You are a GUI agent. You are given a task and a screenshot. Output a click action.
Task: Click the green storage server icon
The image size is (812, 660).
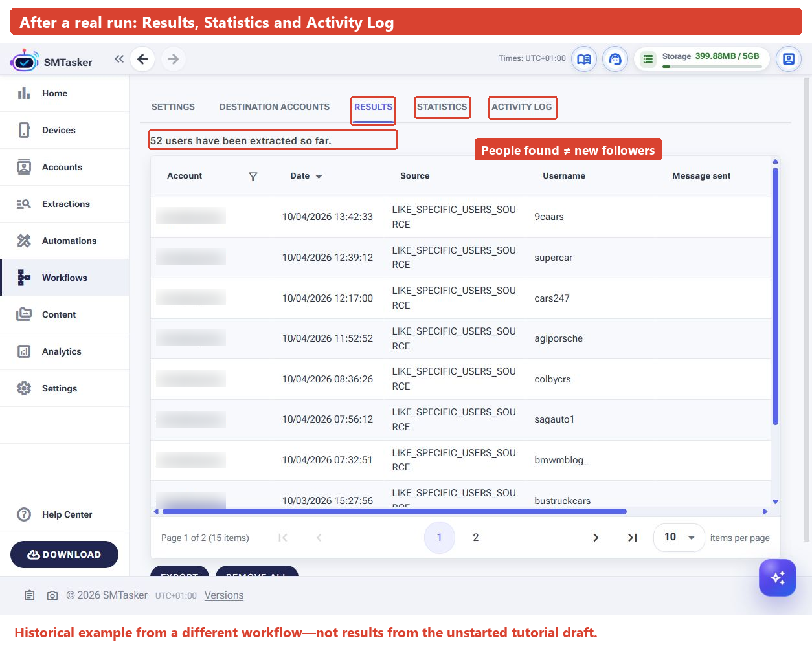[648, 59]
